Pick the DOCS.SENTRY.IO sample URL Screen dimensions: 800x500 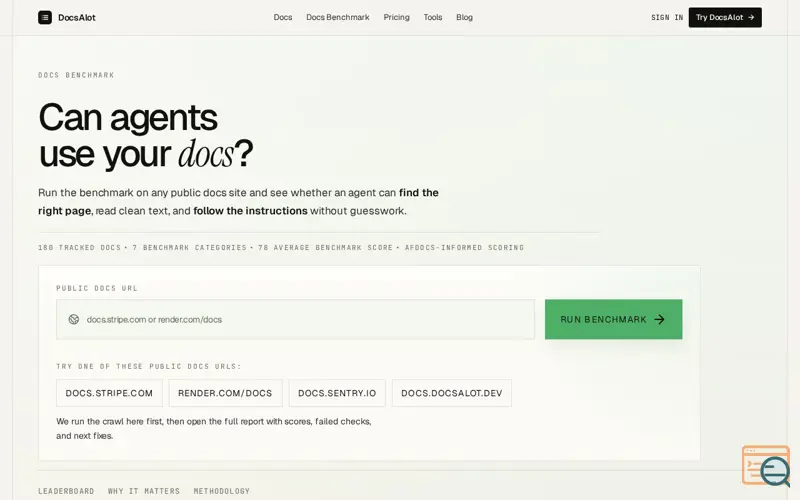pyautogui.click(x=337, y=393)
